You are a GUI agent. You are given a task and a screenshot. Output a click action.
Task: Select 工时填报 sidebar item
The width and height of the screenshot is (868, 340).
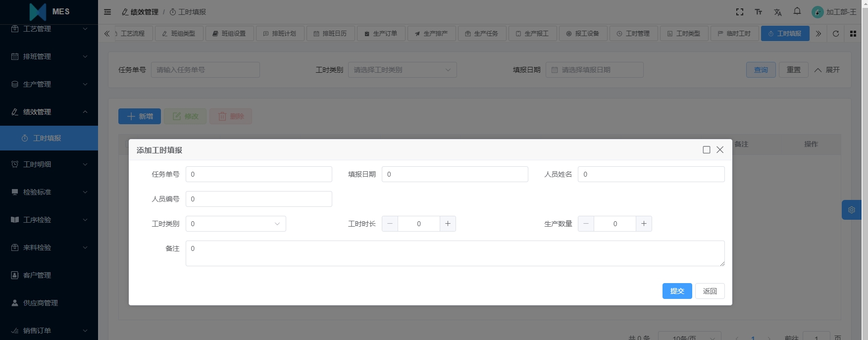click(x=49, y=138)
